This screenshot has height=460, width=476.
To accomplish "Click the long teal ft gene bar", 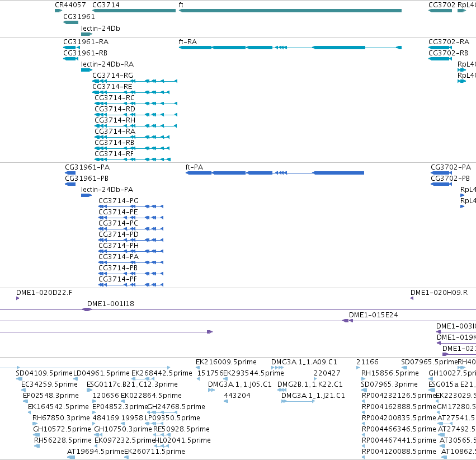I will click(290, 11).
